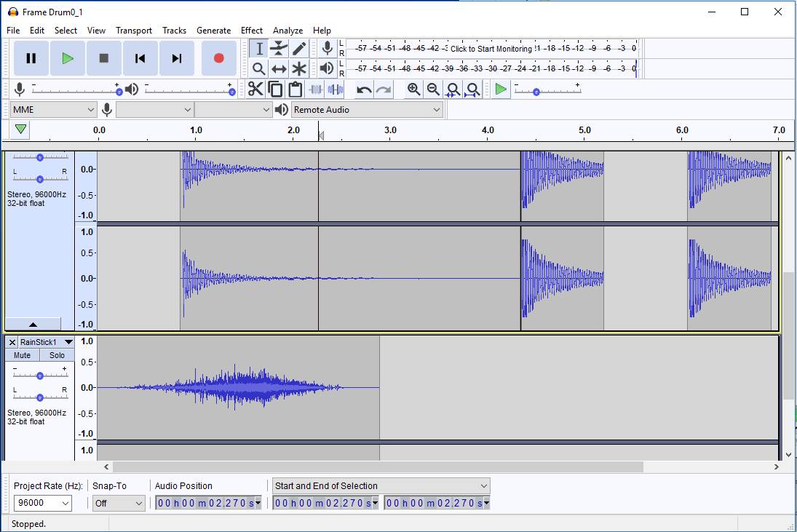Open the Snap-To dropdown and change setting
Image resolution: width=797 pixels, height=532 pixels.
pos(118,503)
